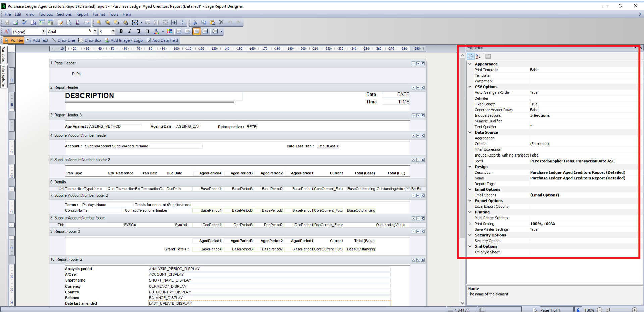644x312 pixels.
Task: Run the ABC spell check tool
Action: pos(24,22)
